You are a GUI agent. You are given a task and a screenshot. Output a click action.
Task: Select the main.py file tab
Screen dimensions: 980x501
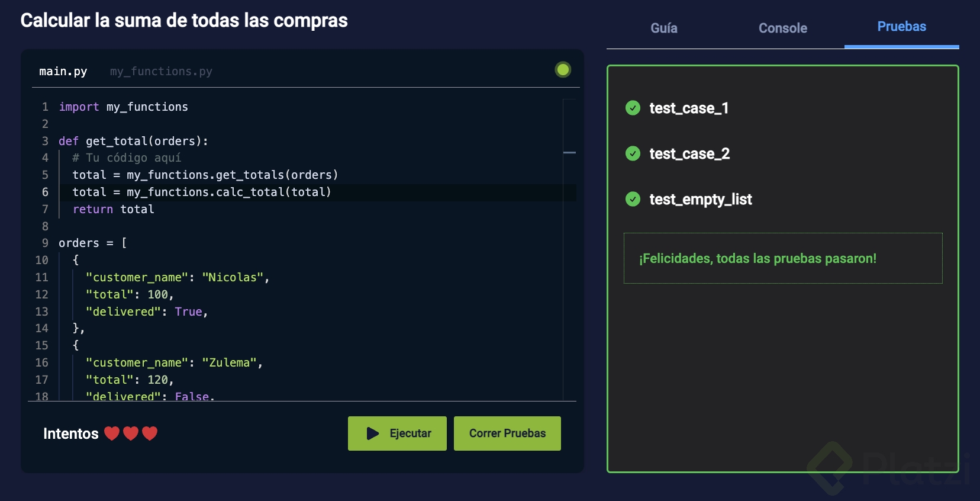[x=63, y=72]
